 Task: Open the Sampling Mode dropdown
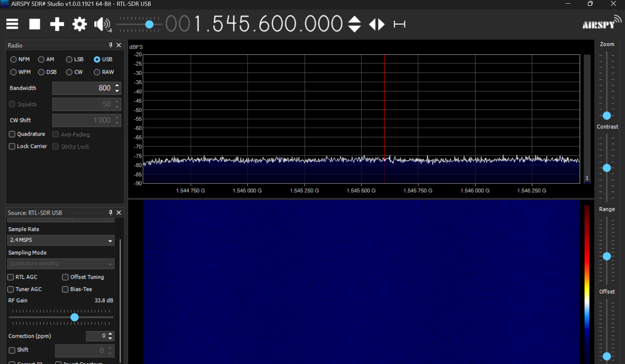(x=61, y=263)
